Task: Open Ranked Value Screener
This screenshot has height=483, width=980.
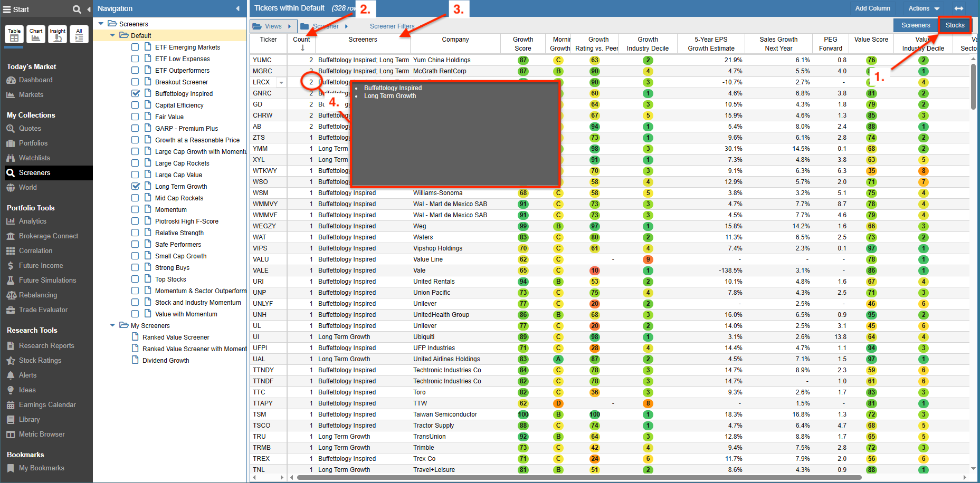Action: 176,337
